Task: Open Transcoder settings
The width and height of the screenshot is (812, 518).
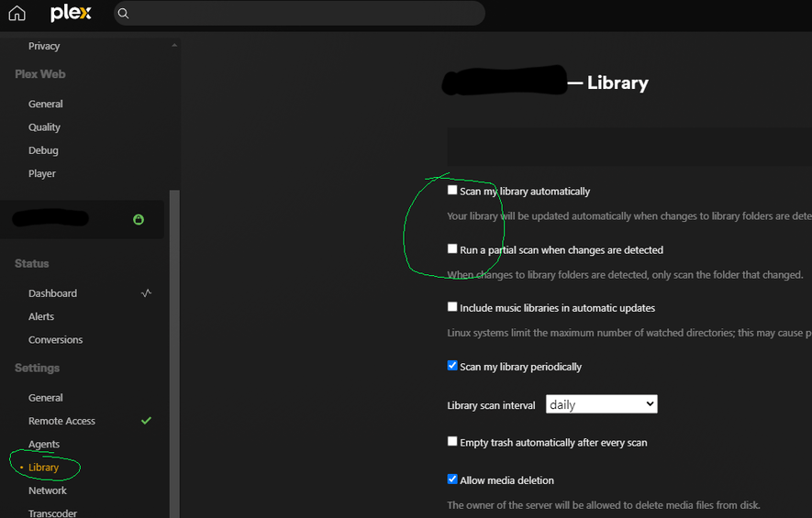Action: click(x=52, y=512)
